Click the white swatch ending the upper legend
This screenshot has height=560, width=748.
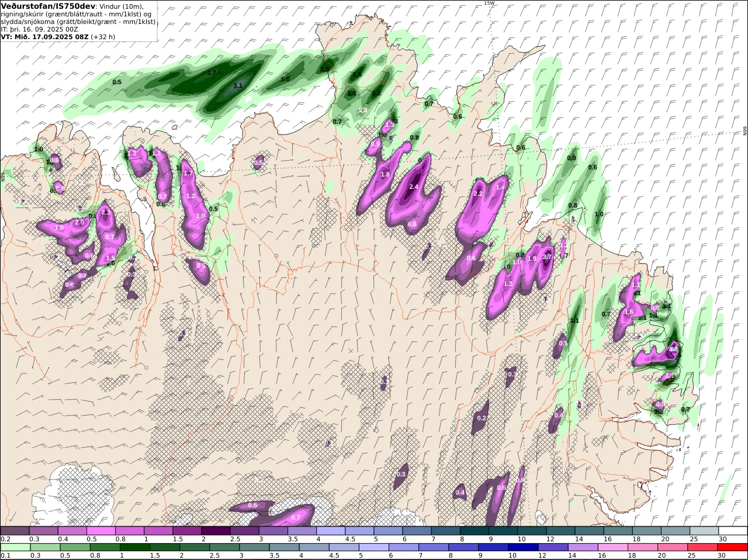(x=733, y=530)
